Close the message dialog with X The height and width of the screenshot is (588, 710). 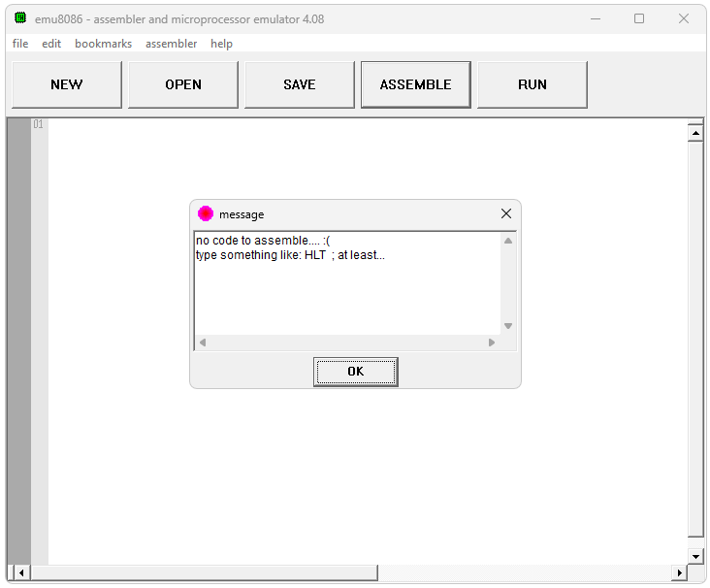pos(506,213)
